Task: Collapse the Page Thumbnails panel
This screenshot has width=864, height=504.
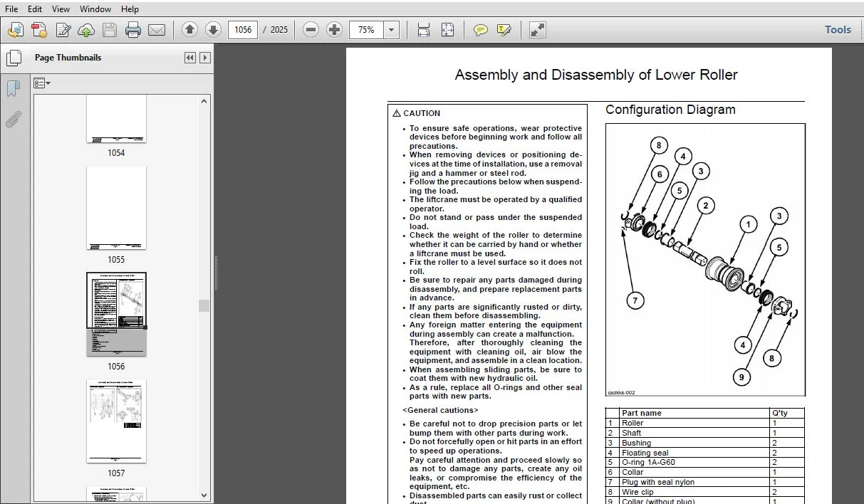Action: click(190, 58)
